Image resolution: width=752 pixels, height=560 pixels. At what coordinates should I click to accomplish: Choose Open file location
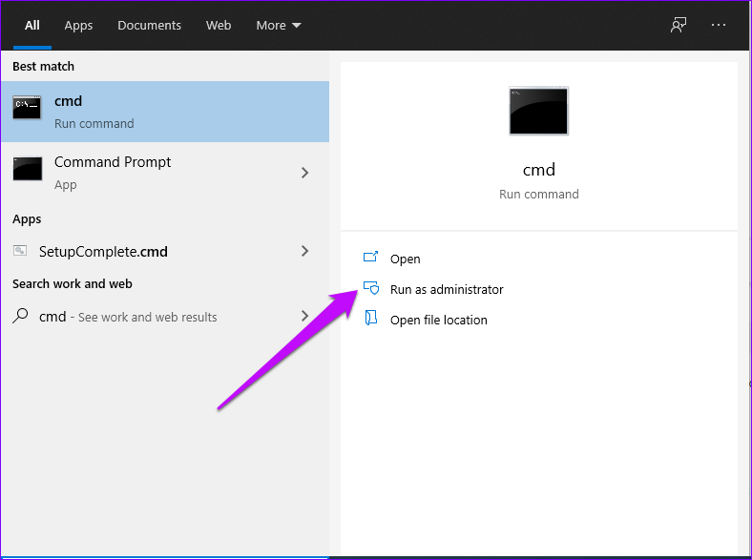438,321
